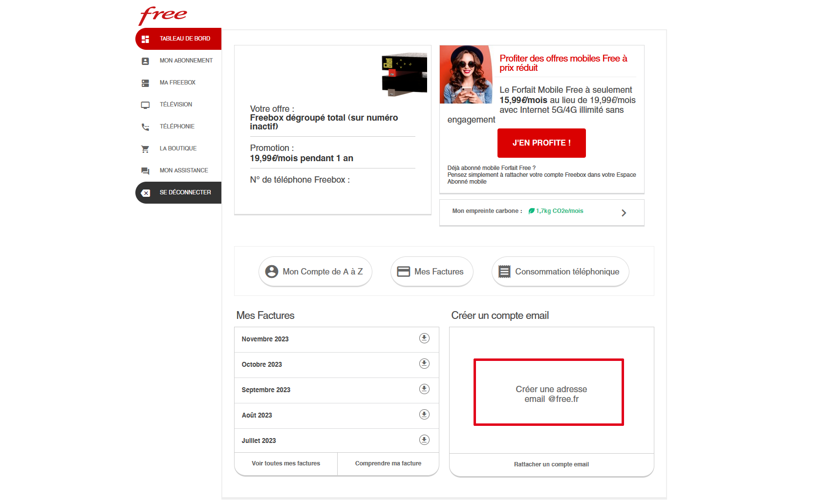Click Freebox dégroupé total offer text
Viewport: 820px width, 504px height.
324,122
